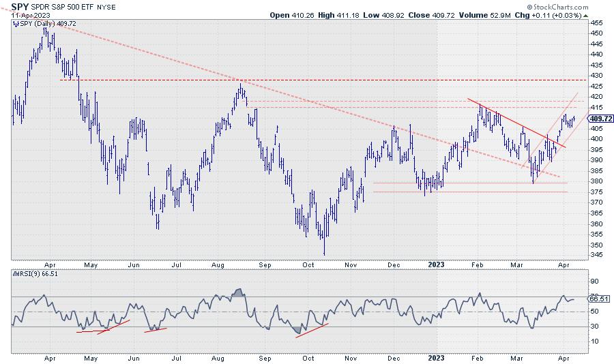Click the RSI(9) legend line icon
614x364 pixels.
pyautogui.click(x=16, y=273)
